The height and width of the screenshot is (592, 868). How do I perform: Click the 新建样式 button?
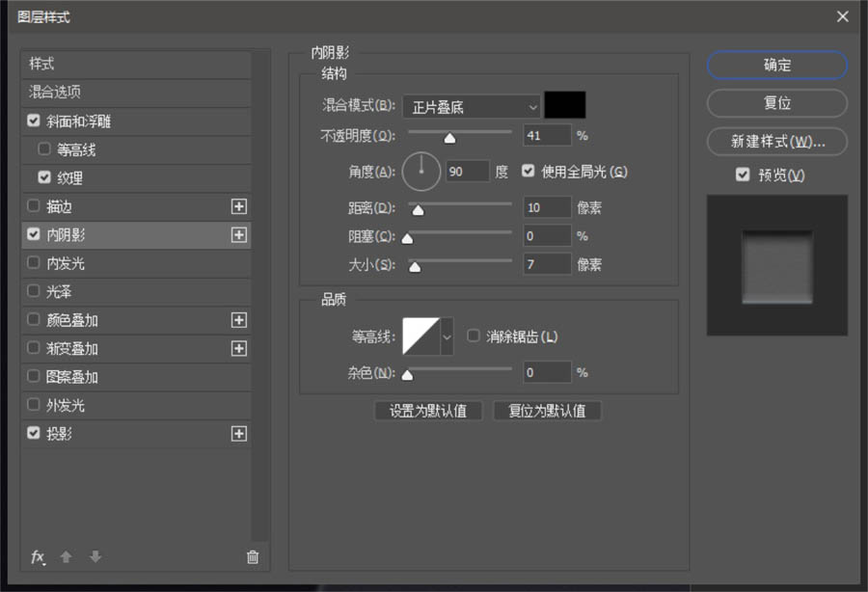[777, 142]
